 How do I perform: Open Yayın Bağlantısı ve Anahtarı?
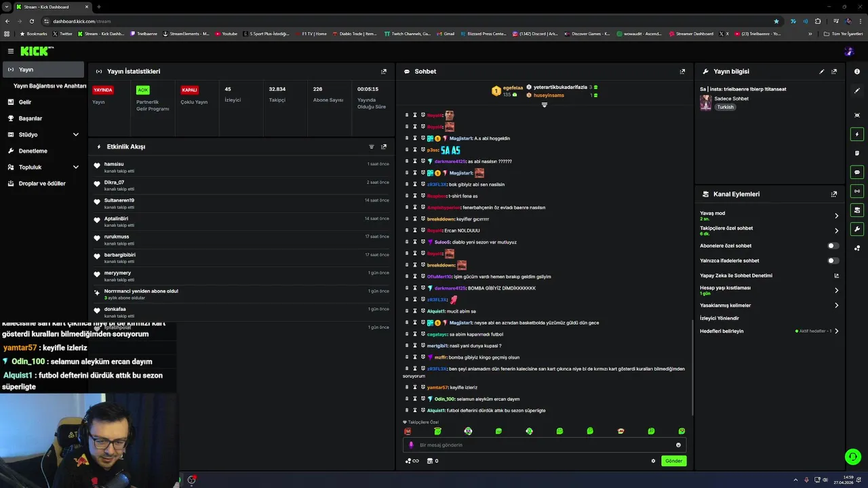pyautogui.click(x=50, y=86)
